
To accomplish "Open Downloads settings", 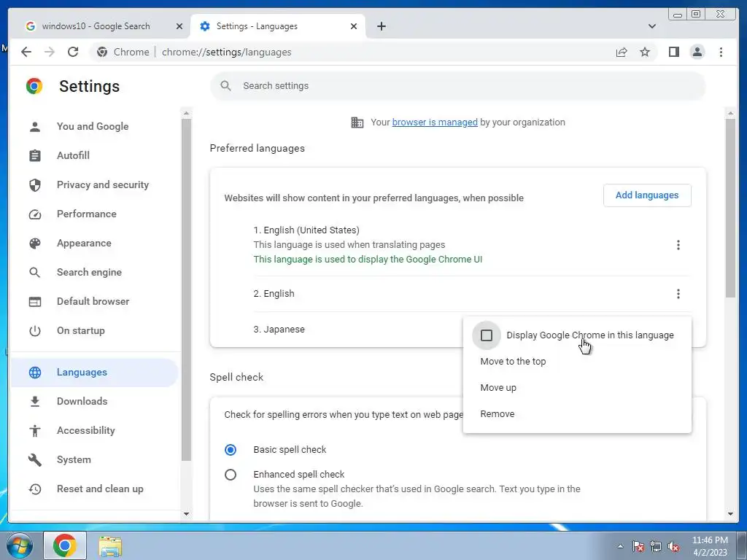I will coord(93,402).
